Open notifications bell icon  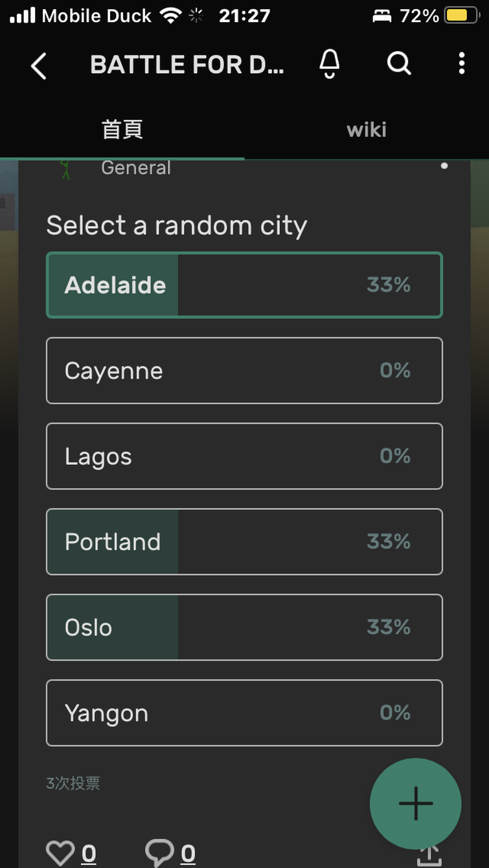point(330,64)
